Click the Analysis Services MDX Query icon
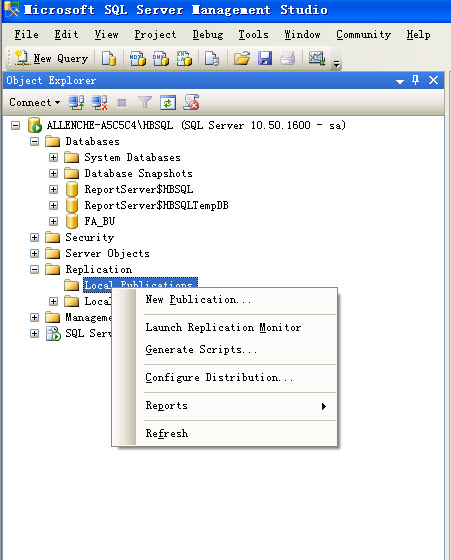This screenshot has height=560, width=451. 137,58
